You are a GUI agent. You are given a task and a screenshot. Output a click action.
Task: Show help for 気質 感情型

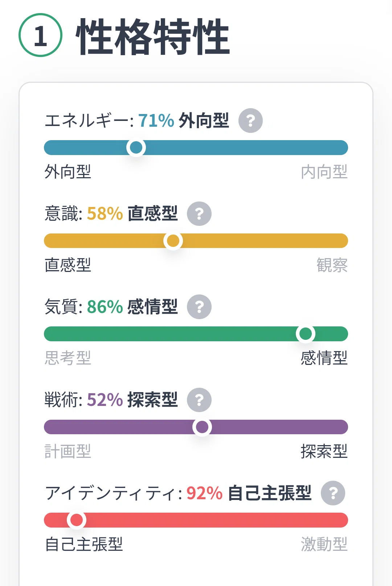click(199, 307)
